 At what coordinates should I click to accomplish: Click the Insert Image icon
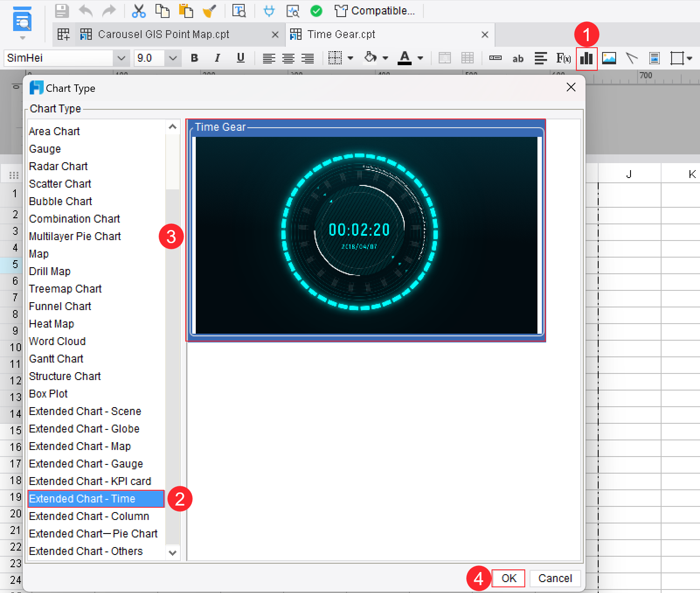[609, 58]
